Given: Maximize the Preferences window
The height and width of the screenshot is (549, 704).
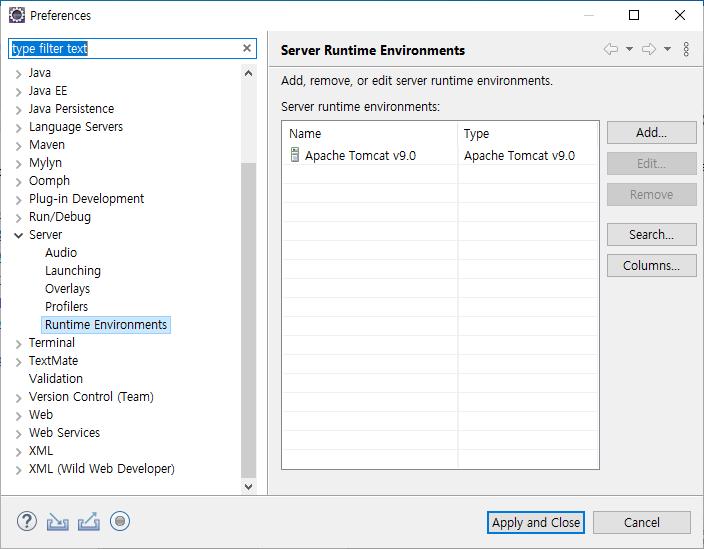Looking at the screenshot, I should pos(634,15).
